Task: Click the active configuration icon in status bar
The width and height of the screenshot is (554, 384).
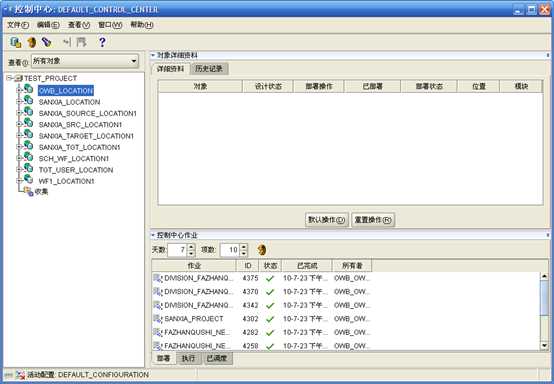Action: coord(20,375)
